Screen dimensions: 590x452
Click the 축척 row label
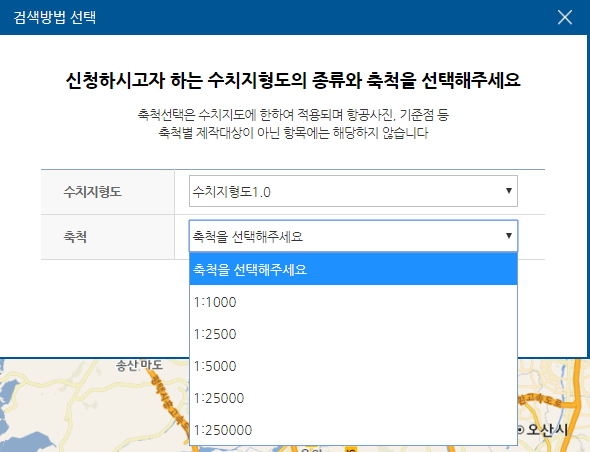click(x=75, y=237)
